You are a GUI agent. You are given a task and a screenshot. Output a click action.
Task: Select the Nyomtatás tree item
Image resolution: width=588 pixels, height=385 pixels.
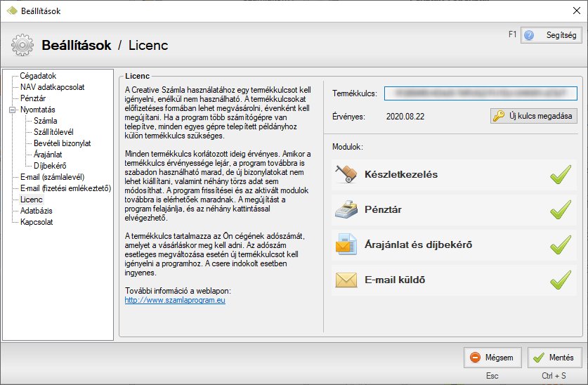click(x=37, y=110)
